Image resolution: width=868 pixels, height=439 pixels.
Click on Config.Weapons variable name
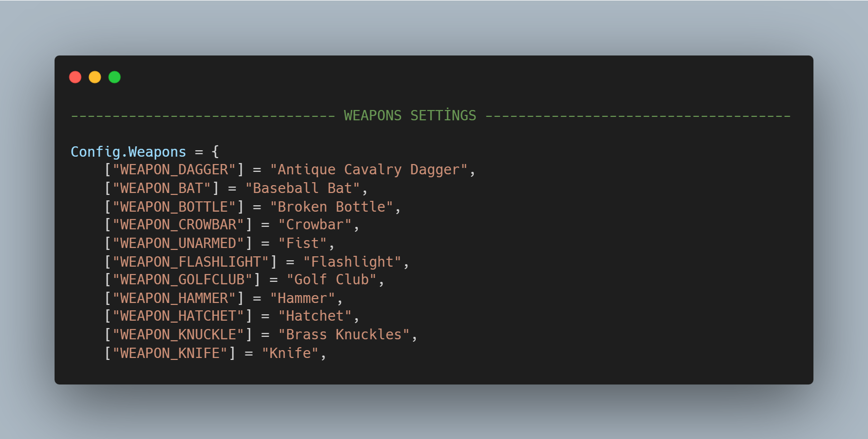pos(128,152)
